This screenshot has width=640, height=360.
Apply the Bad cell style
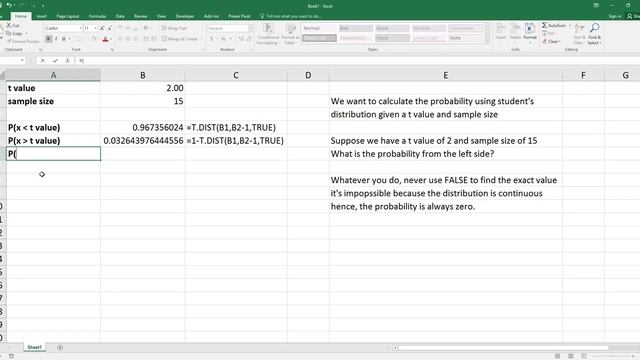click(356, 28)
